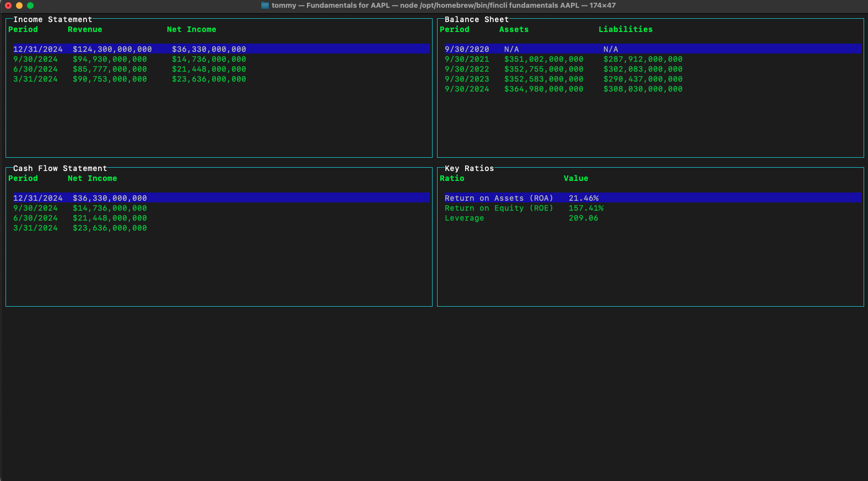Click assets value $364,980,000,000
868x481 pixels.
[544, 89]
